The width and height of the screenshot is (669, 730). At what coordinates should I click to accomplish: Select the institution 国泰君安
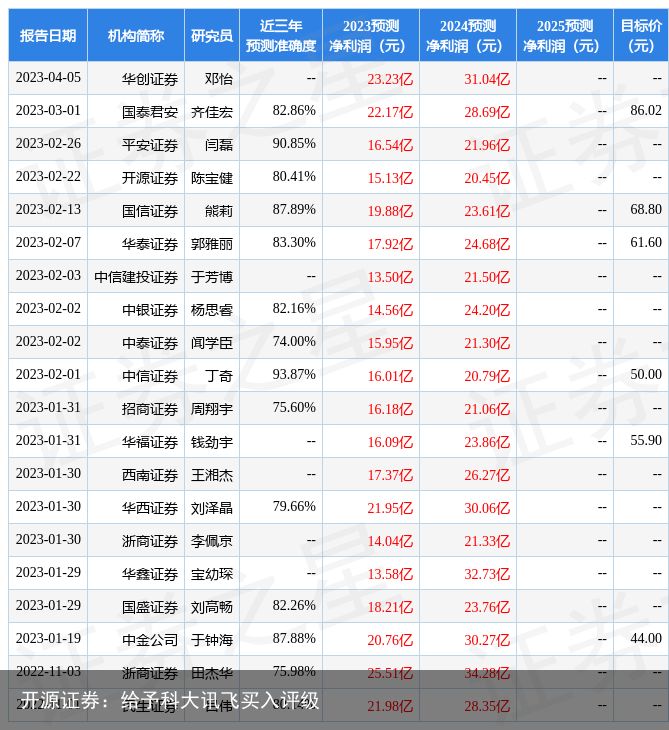(x=150, y=112)
